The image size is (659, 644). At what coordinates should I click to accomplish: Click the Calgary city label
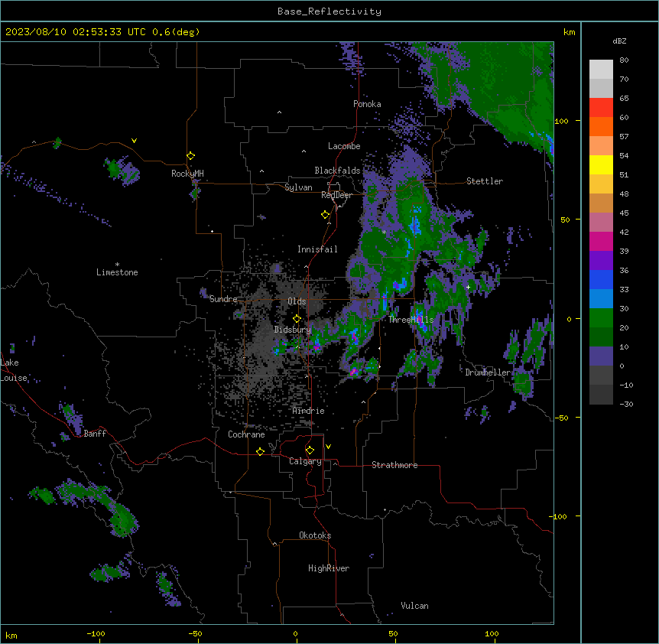pyautogui.click(x=305, y=461)
